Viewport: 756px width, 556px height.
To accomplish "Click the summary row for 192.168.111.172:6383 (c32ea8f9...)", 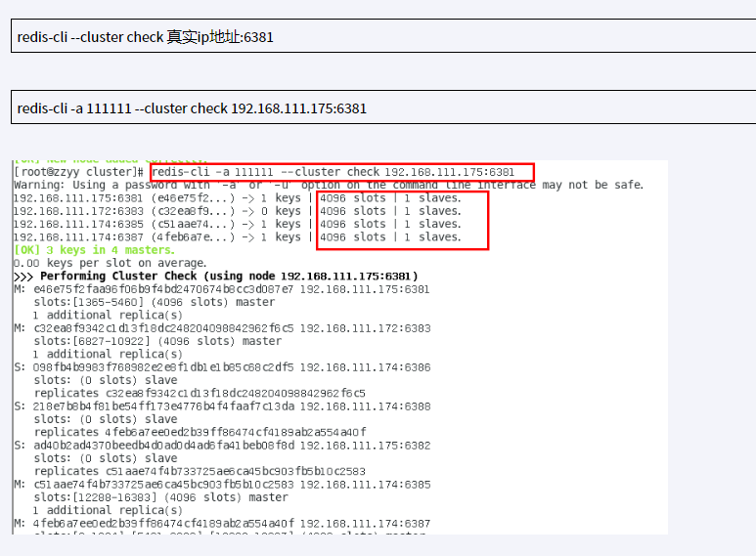I will 238,211.
